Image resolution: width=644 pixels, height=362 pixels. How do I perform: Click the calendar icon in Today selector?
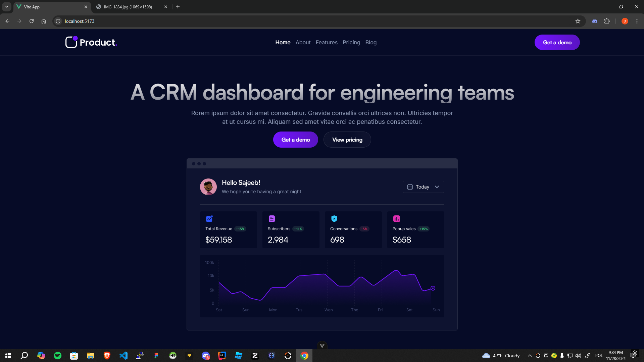(409, 187)
